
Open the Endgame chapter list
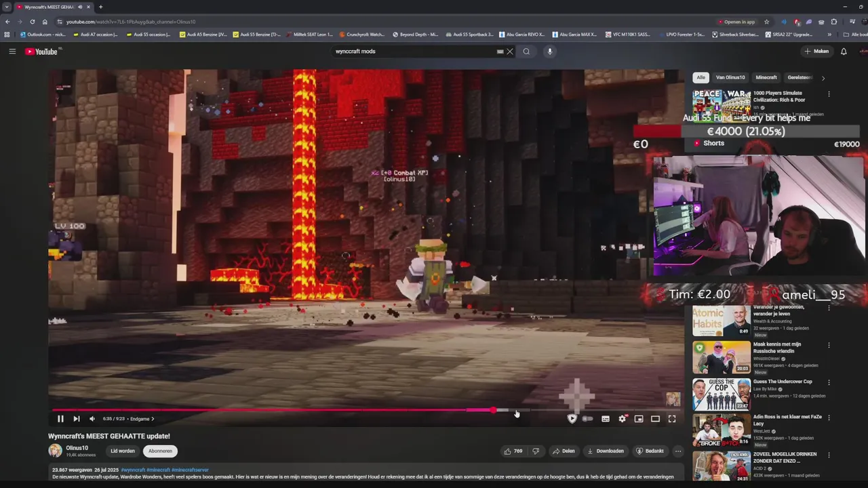[142, 419]
